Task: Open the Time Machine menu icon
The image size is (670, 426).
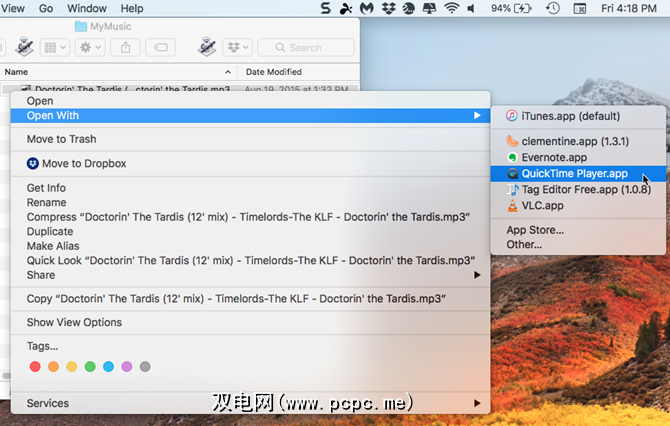Action: tap(552, 8)
